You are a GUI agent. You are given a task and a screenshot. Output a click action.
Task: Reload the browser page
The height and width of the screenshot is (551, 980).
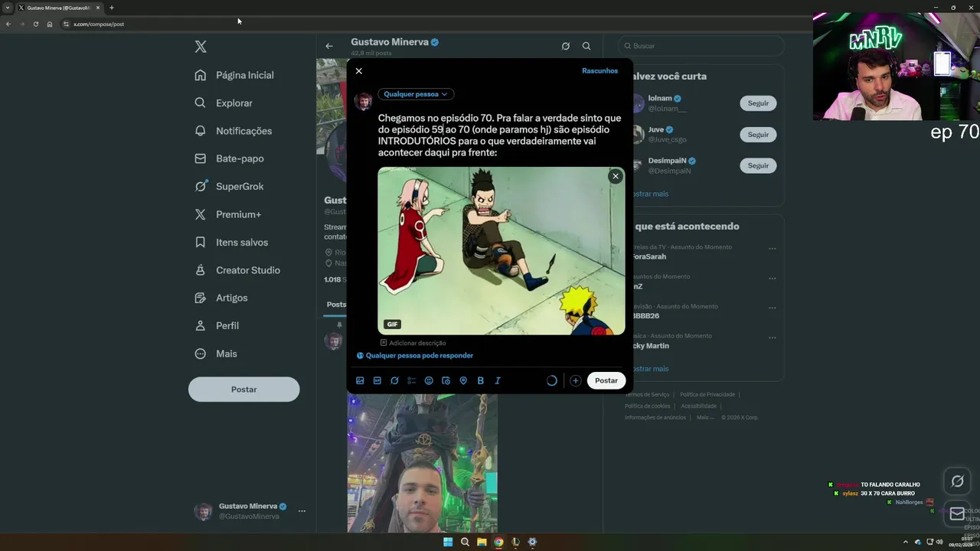coord(35,24)
